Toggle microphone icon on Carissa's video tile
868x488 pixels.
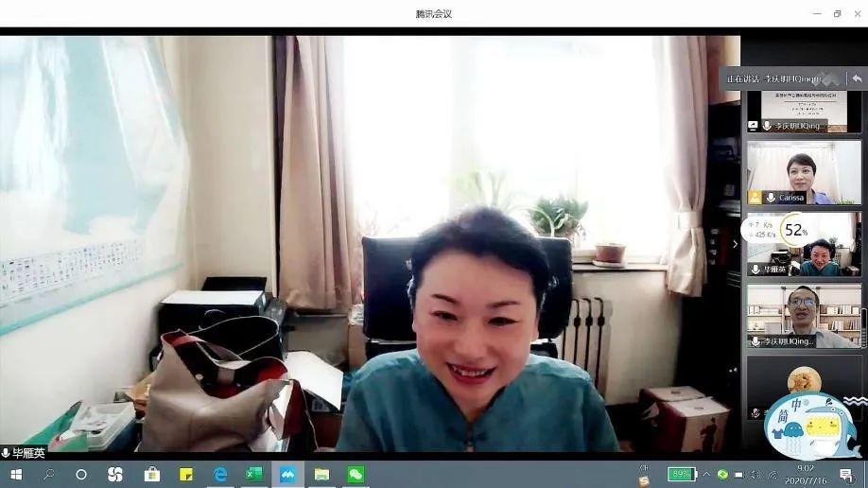(x=771, y=198)
